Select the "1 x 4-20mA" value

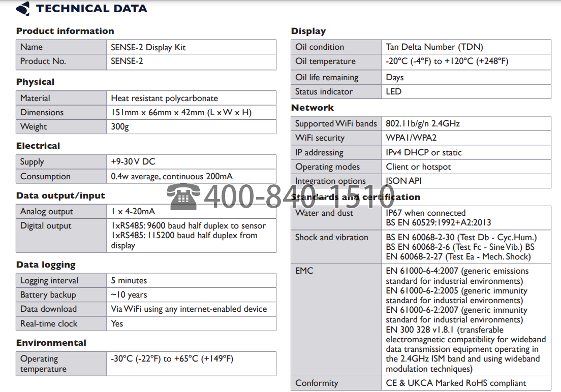(133, 211)
